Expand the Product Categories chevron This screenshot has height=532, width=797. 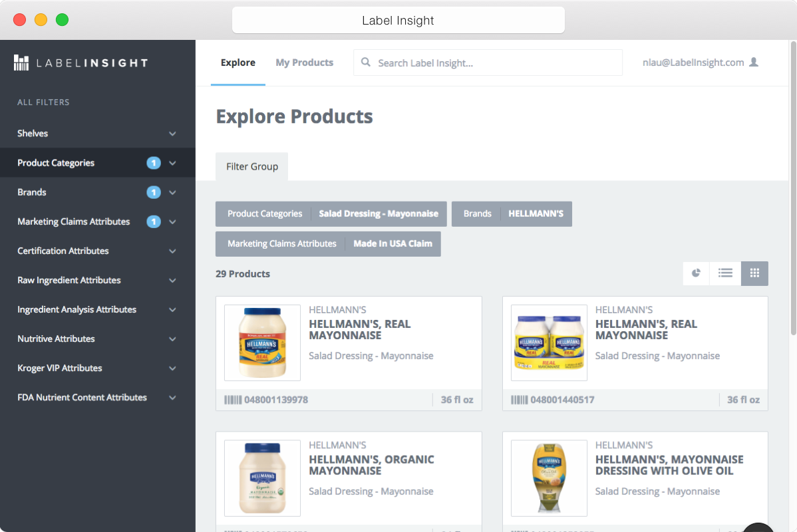(x=172, y=163)
